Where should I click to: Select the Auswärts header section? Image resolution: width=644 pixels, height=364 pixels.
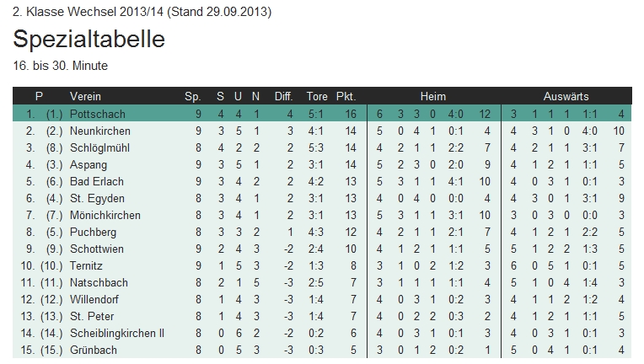[566, 97]
